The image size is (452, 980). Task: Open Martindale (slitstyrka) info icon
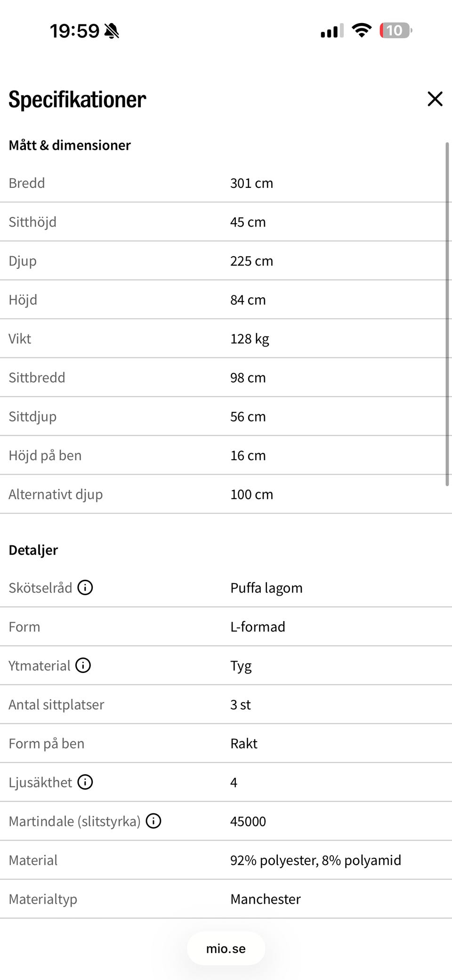[x=153, y=821]
